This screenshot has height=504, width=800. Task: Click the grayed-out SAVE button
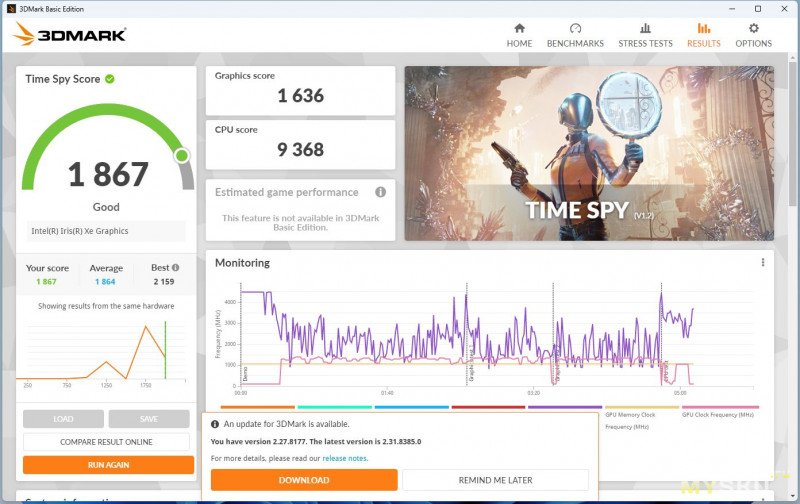pyautogui.click(x=149, y=419)
